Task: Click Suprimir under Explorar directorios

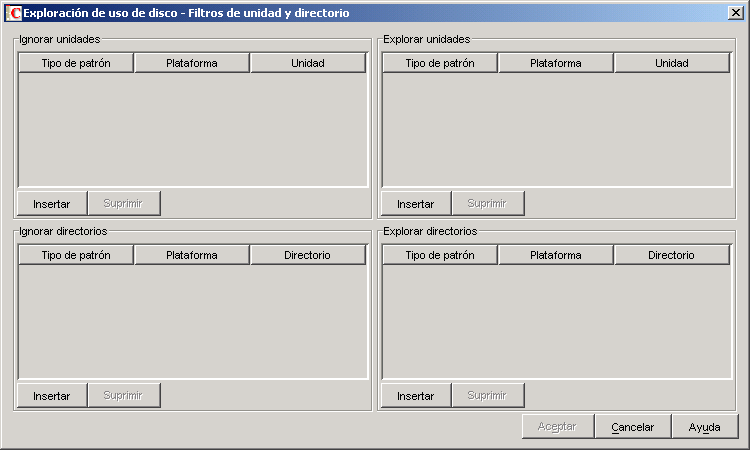Action: (488, 395)
